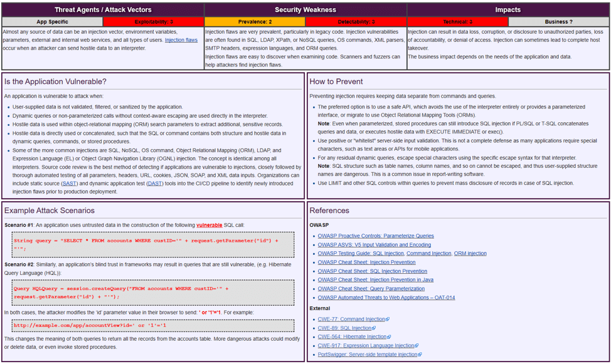Click the ORM injection link

point(470,254)
